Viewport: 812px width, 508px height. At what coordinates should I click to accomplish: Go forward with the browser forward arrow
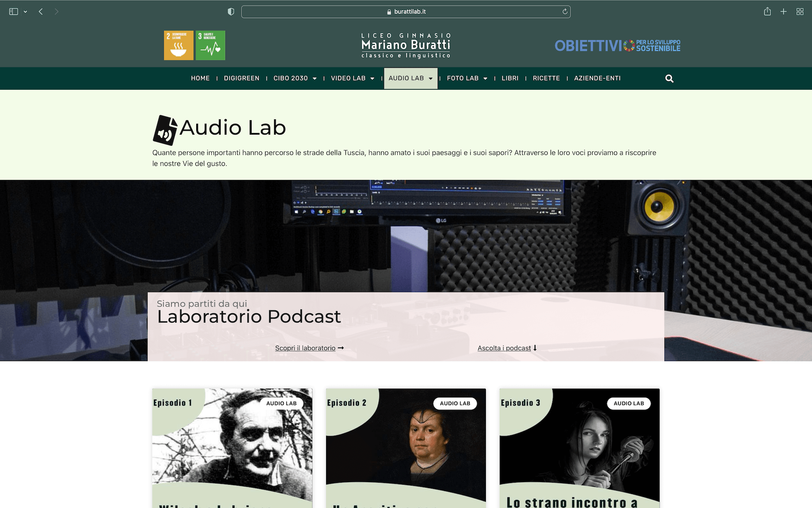click(56, 12)
